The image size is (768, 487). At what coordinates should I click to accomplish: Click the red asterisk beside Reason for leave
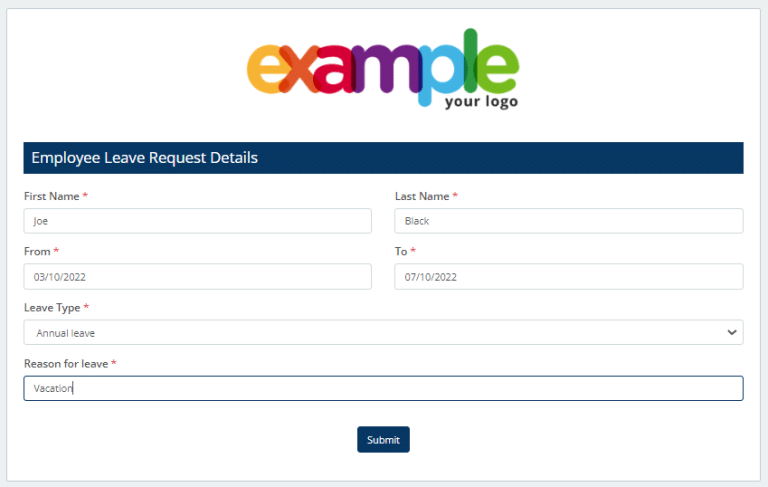click(x=114, y=364)
